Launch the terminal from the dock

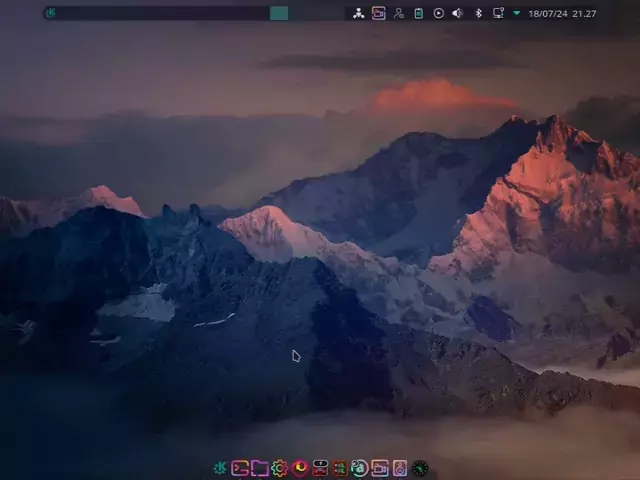[x=240, y=468]
